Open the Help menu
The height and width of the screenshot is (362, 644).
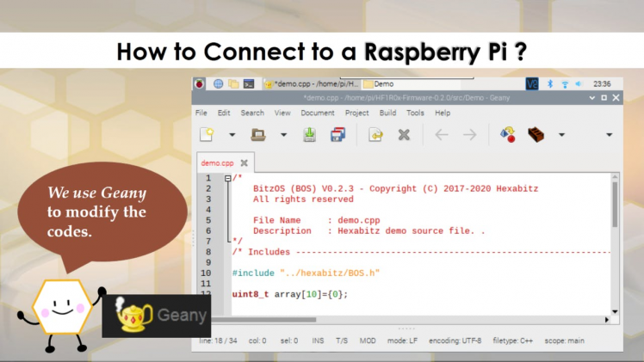pos(443,113)
